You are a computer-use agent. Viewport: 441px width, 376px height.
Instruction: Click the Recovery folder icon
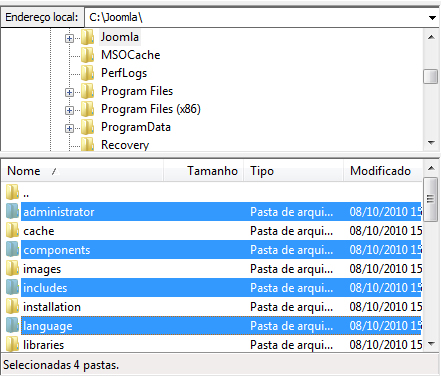[88, 145]
